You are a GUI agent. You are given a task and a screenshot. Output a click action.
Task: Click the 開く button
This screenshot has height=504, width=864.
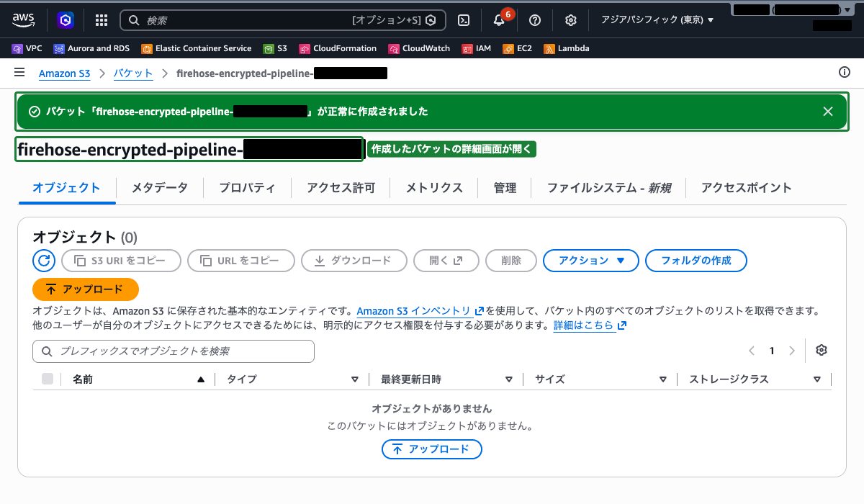(x=446, y=261)
